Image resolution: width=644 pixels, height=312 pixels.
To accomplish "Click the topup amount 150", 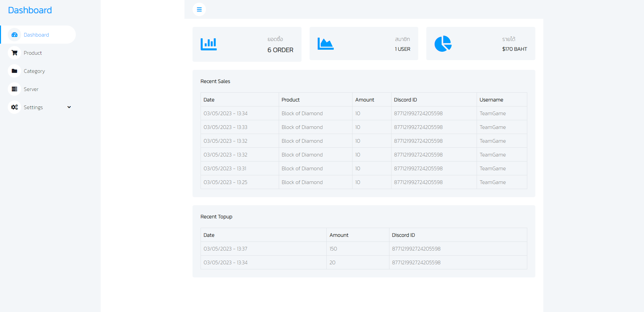I will point(333,249).
